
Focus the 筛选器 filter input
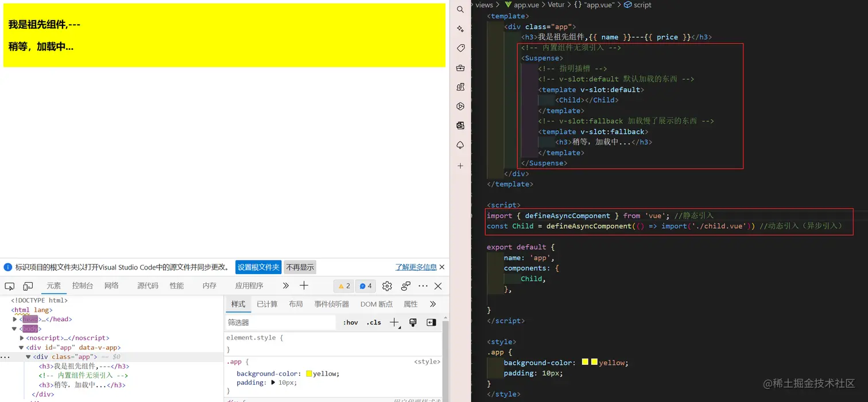tap(280, 322)
